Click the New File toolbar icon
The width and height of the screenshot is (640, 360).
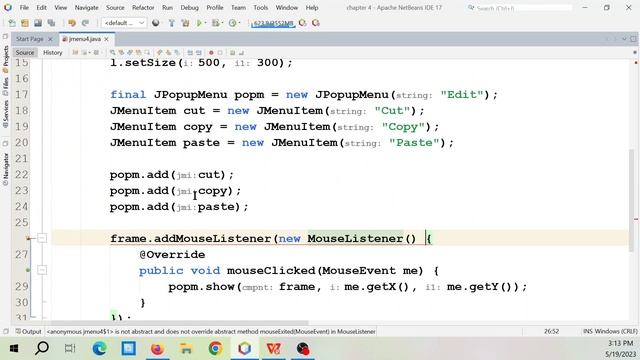click(12, 23)
